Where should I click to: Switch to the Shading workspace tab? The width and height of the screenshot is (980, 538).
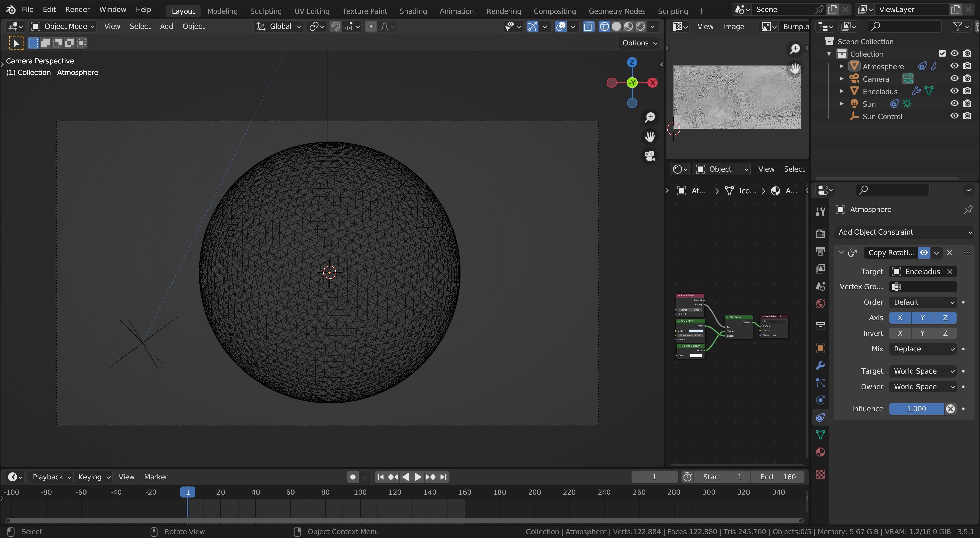tap(413, 11)
